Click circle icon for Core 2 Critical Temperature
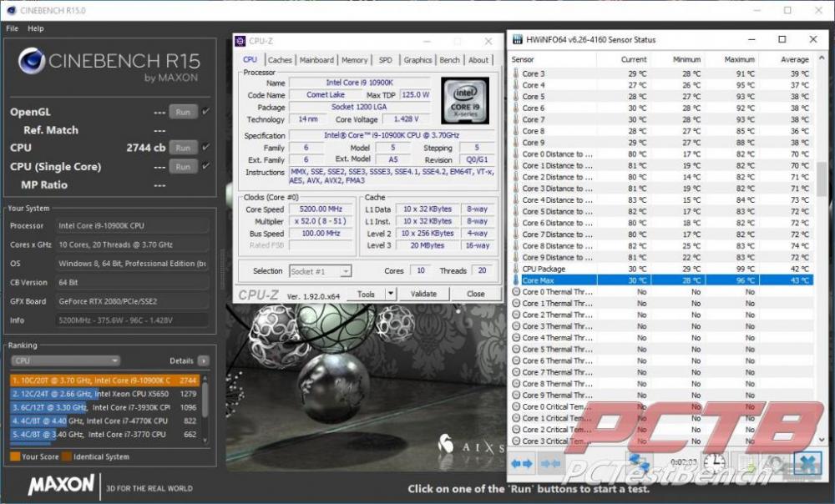 click(x=516, y=430)
